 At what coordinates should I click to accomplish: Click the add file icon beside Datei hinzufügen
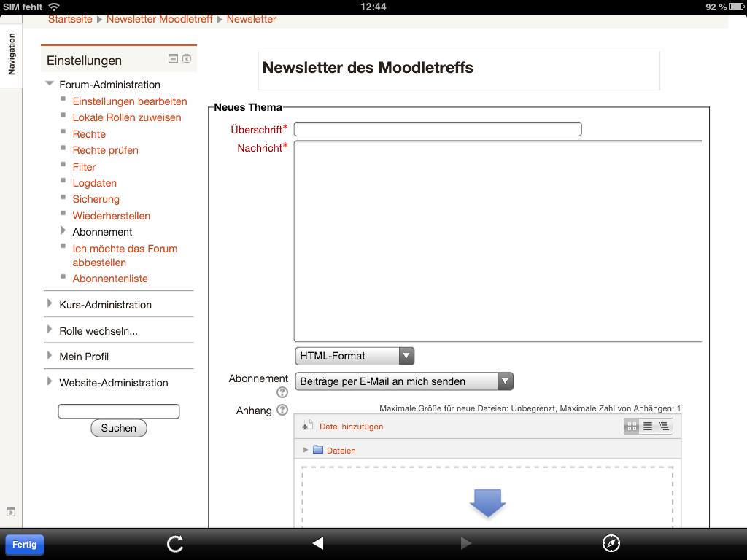point(307,425)
